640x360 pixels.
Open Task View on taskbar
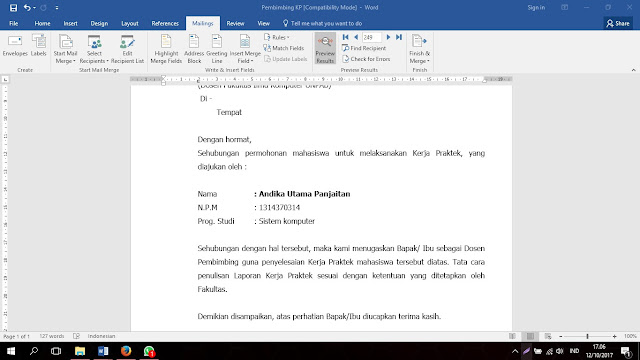point(56,351)
